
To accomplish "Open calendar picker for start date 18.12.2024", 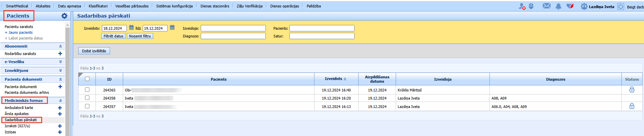I will (x=132, y=28).
